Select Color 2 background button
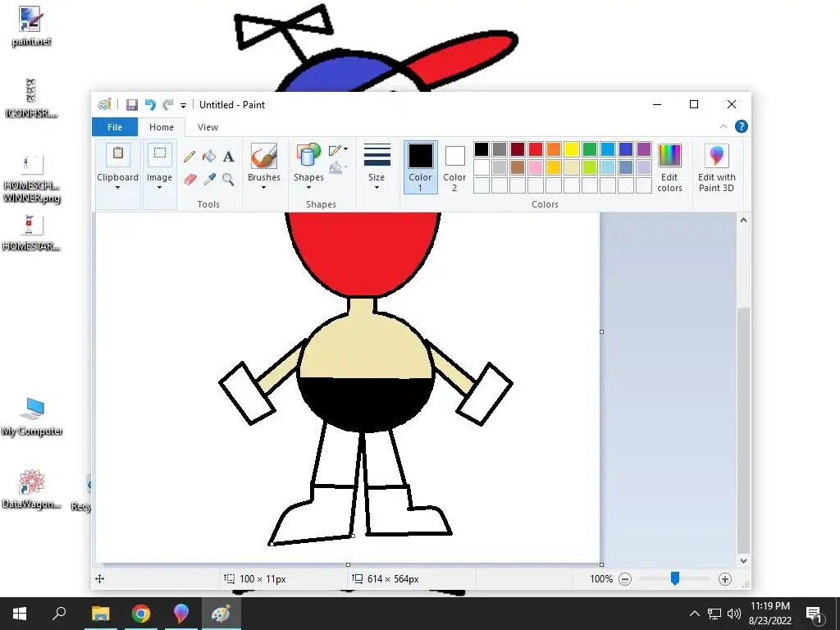The width and height of the screenshot is (840, 630). coord(454,167)
